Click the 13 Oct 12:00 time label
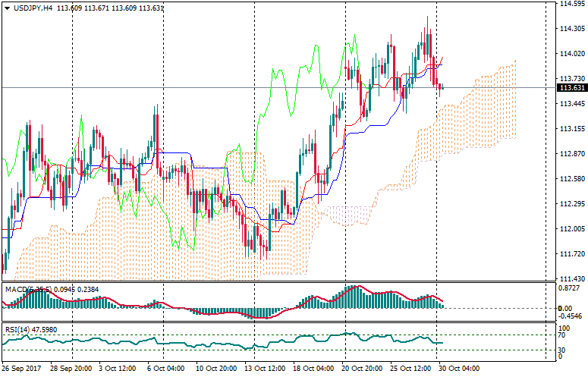This screenshot has width=588, height=377. tap(265, 368)
